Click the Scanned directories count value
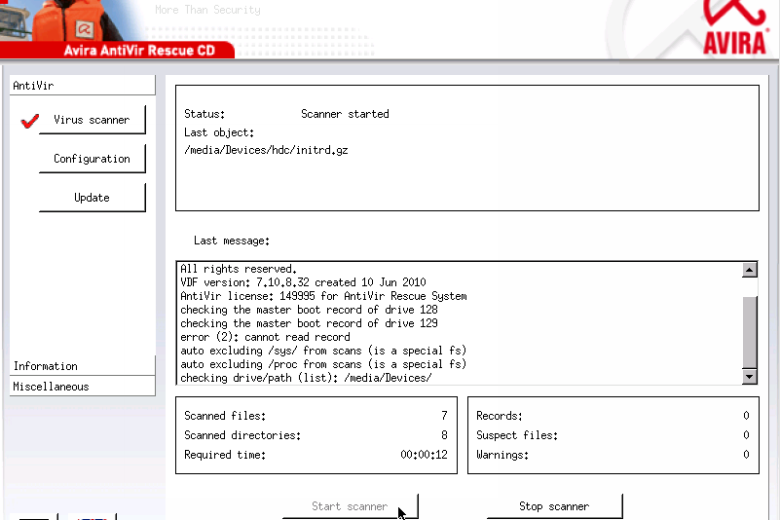This screenshot has height=520, width=780. (x=444, y=435)
